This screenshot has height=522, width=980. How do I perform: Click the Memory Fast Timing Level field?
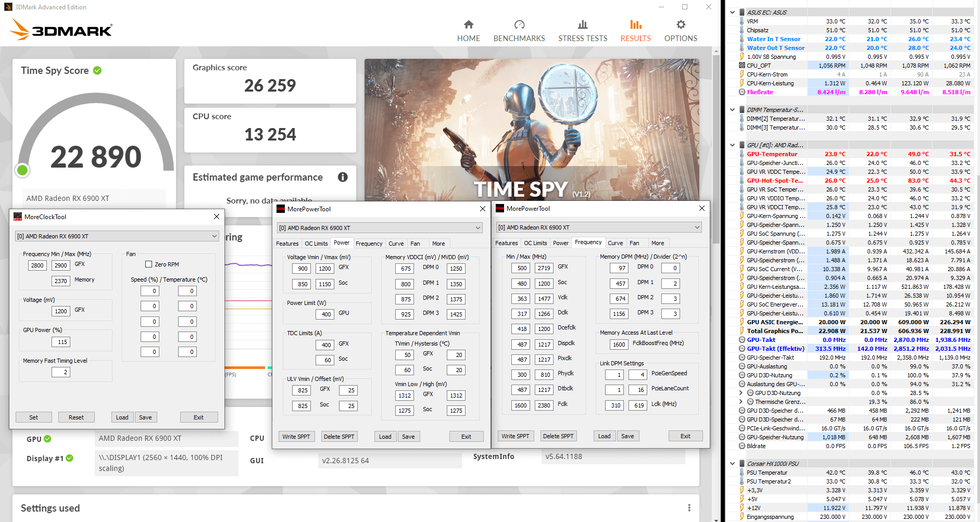[x=61, y=372]
